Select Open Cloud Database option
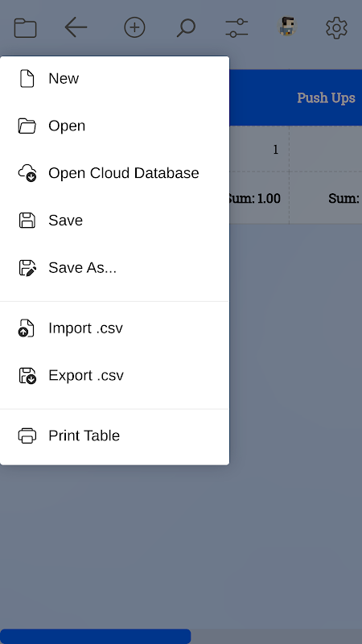362x644 pixels. pyautogui.click(x=114, y=173)
